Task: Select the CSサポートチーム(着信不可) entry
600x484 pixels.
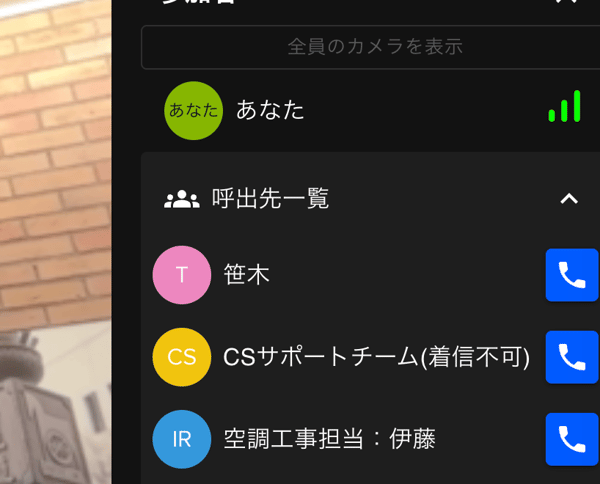Action: pyautogui.click(x=377, y=357)
